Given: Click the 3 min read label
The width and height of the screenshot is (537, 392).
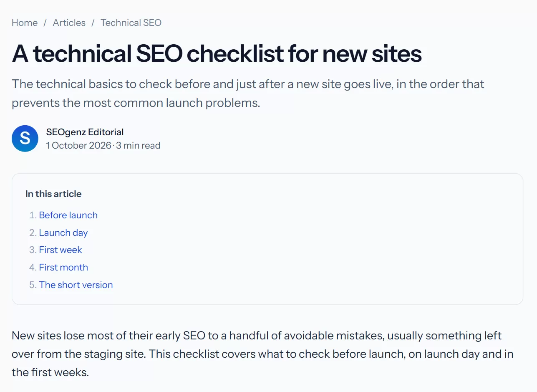Looking at the screenshot, I should tap(138, 145).
